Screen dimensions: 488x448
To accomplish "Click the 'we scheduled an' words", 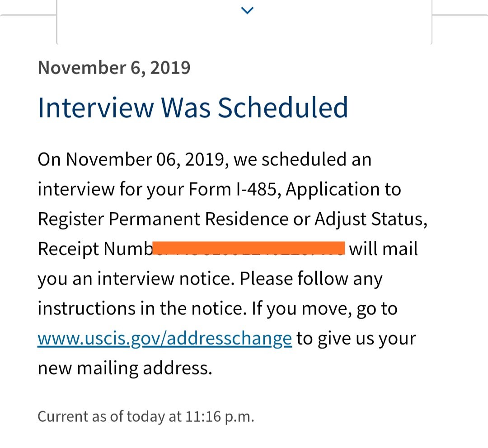I will pos(302,159).
